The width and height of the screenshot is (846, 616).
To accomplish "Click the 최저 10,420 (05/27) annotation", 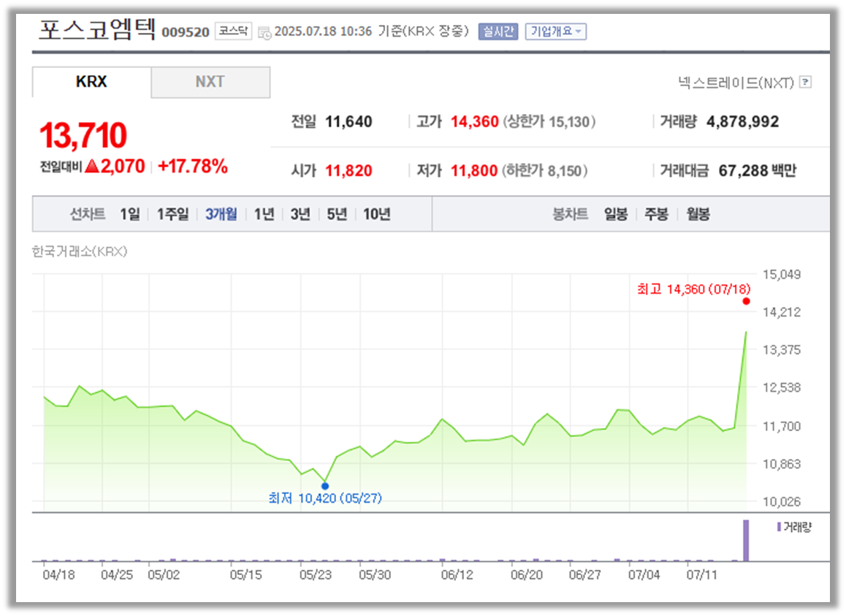I will click(x=325, y=498).
